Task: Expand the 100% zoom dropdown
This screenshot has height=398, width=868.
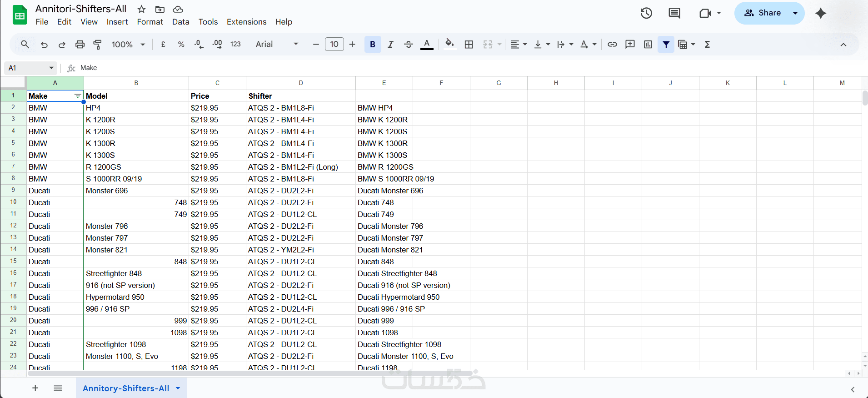Action: 128,45
